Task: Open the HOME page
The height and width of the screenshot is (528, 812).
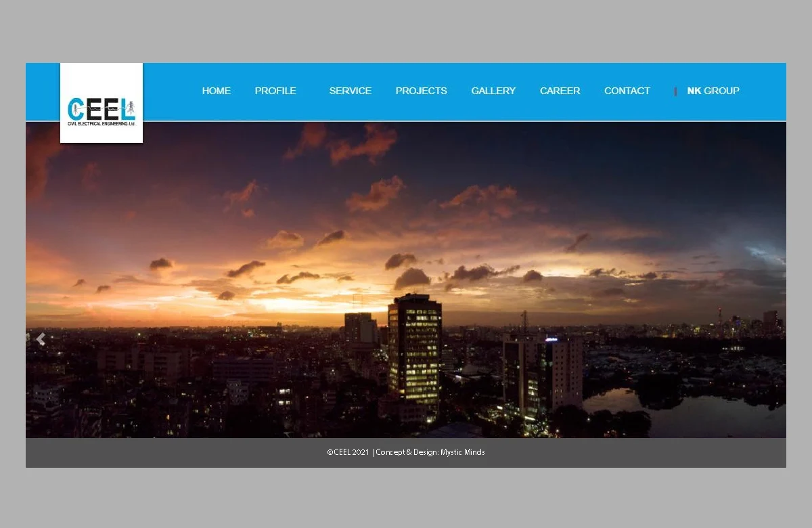Action: tap(216, 91)
